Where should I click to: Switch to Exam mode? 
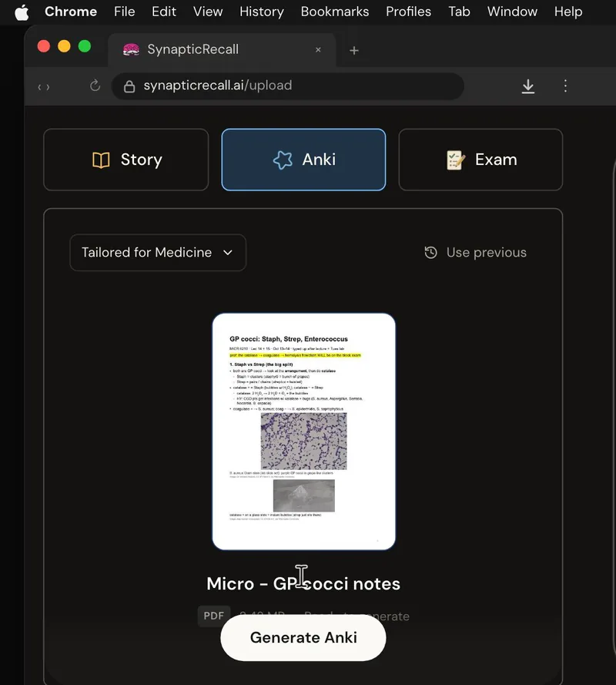(480, 159)
